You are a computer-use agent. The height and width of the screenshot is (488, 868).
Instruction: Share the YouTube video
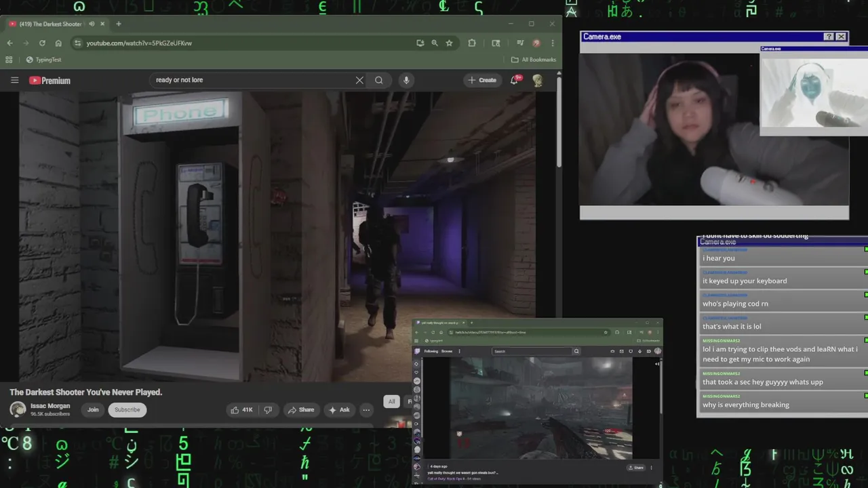pyautogui.click(x=301, y=409)
